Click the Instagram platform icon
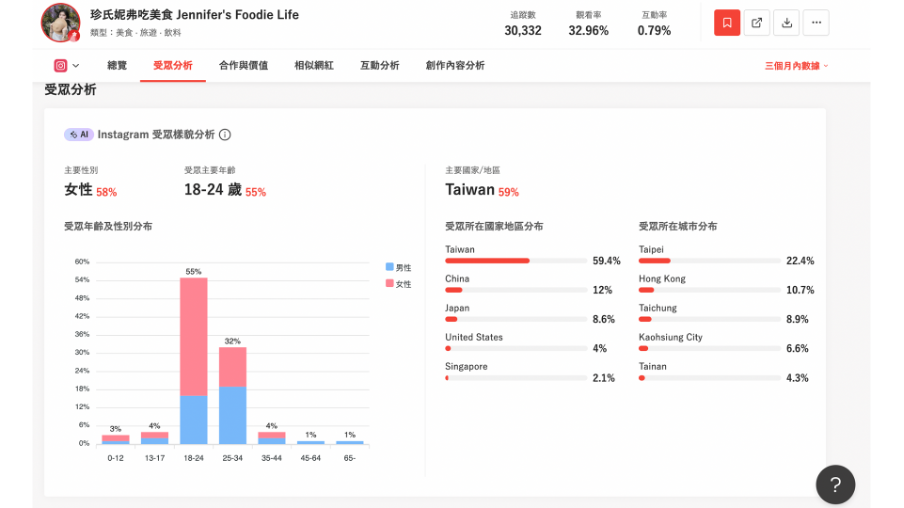 point(61,66)
